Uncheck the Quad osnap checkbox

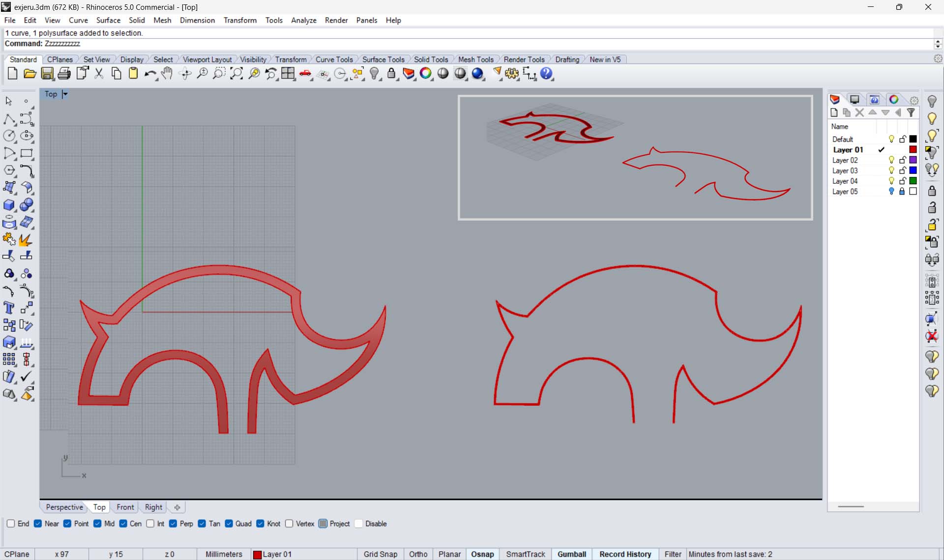pyautogui.click(x=229, y=524)
